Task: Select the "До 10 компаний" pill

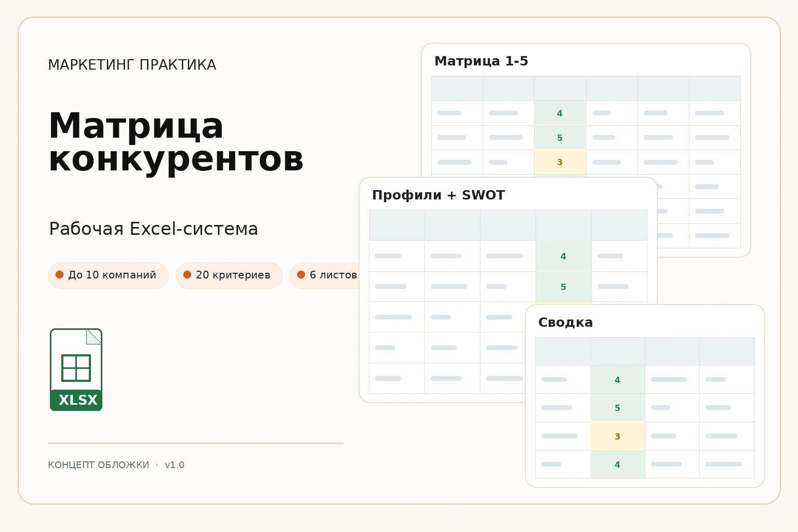Action: pyautogui.click(x=108, y=275)
